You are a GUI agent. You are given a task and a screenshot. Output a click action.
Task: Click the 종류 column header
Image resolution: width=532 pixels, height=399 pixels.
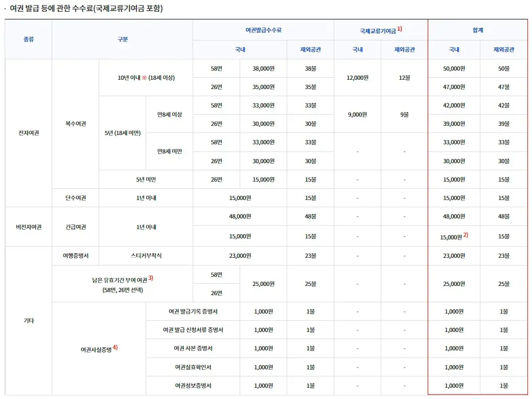(x=28, y=39)
